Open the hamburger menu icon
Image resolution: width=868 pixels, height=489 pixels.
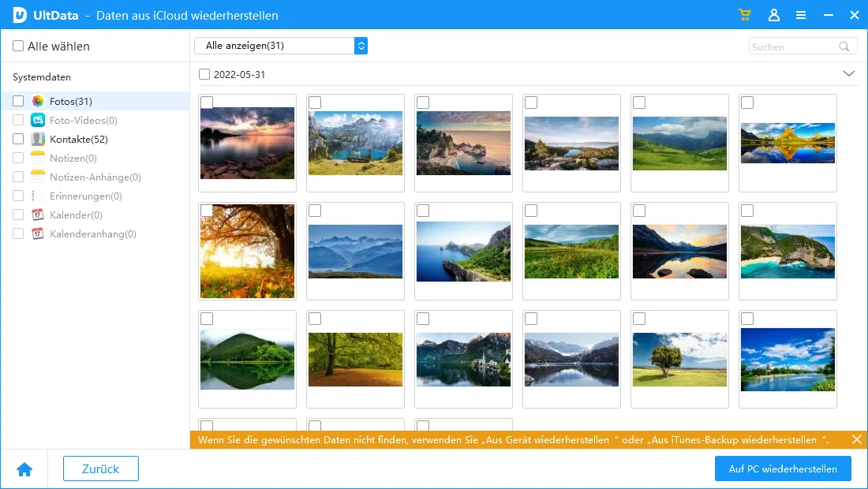tap(801, 15)
